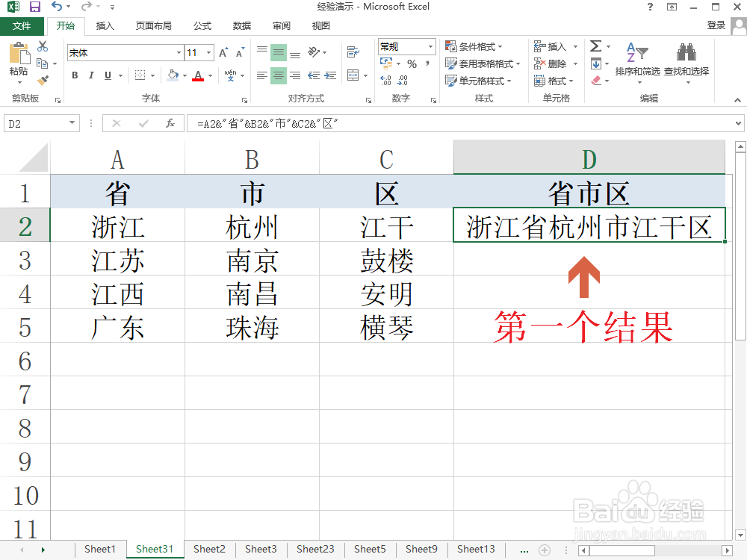
Task: Click 格式 cells format button
Action: [554, 81]
